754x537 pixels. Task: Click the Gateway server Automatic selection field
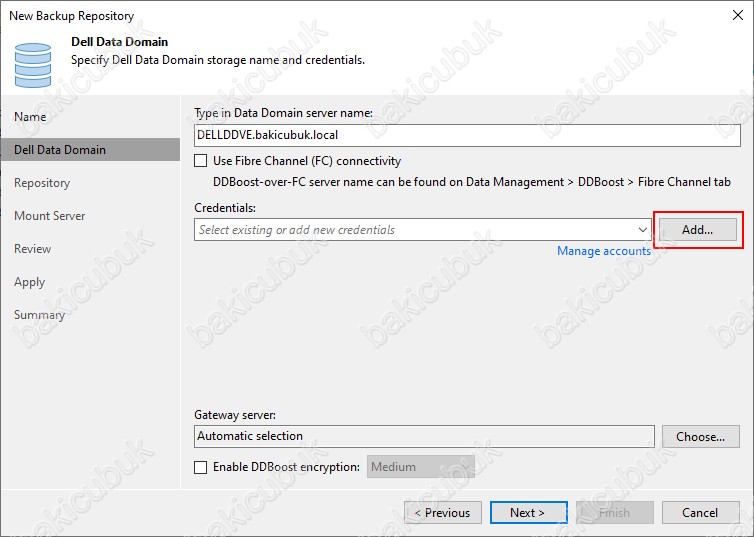424,436
